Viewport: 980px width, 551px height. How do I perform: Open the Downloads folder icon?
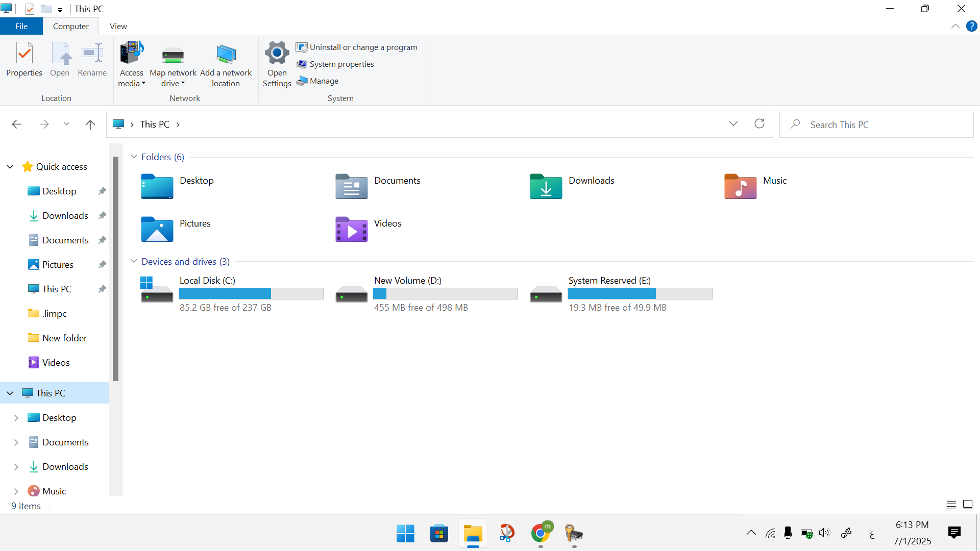[546, 186]
